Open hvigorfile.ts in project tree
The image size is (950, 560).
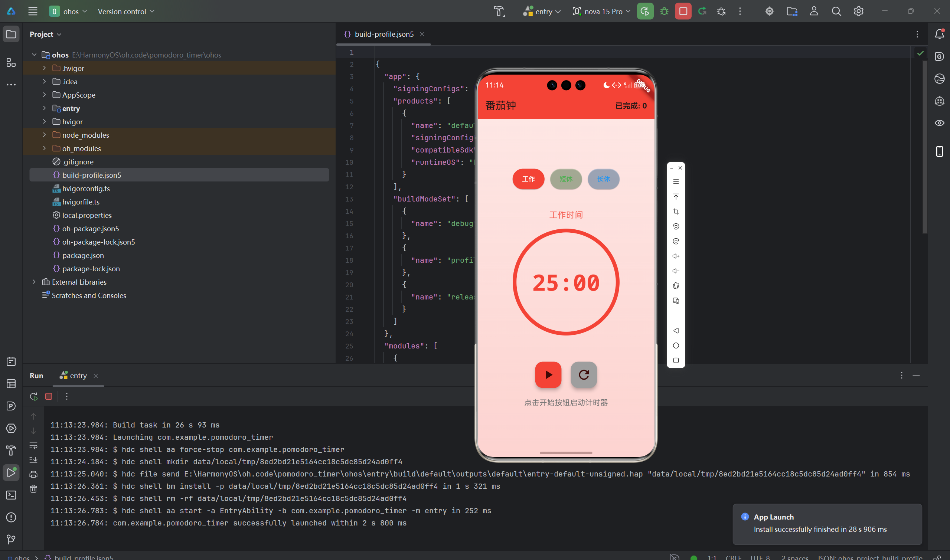click(x=81, y=202)
